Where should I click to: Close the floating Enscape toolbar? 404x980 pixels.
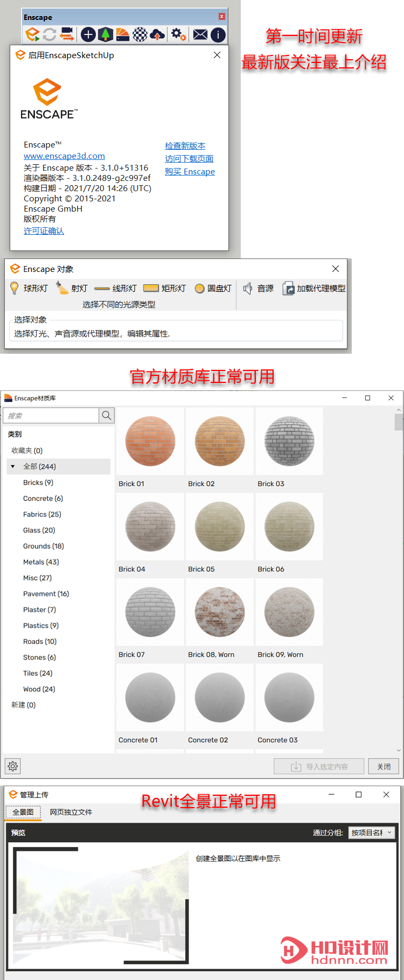221,17
